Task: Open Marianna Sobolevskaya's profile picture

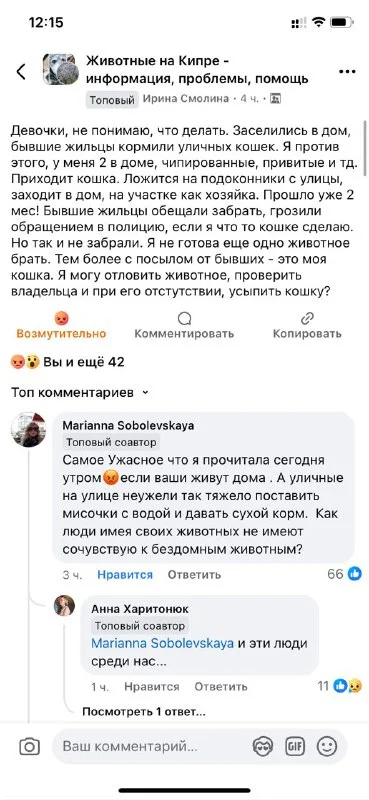Action: coord(29,430)
